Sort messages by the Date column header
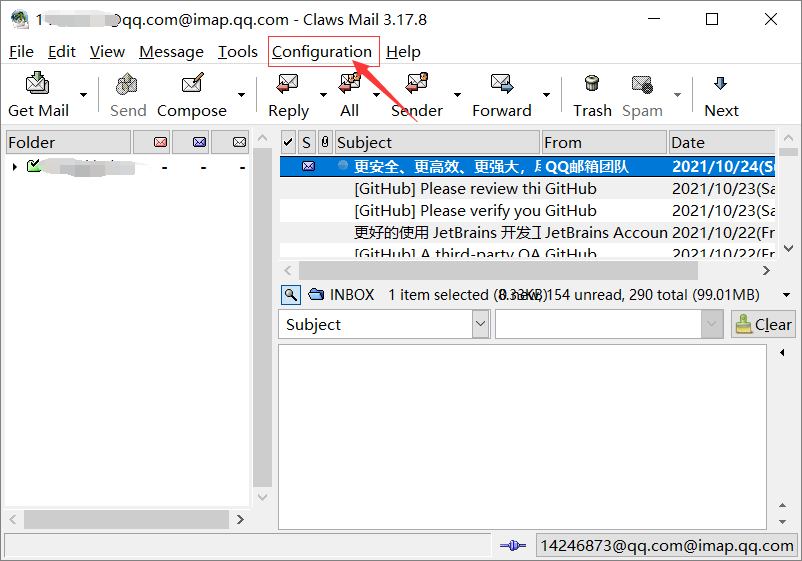Viewport: 802px width, 561px height. [722, 142]
